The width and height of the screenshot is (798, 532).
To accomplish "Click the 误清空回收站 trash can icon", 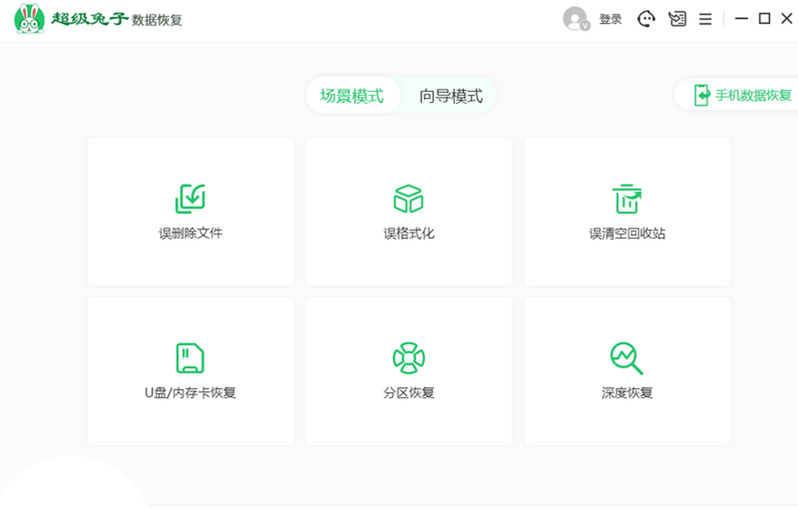I will (626, 197).
